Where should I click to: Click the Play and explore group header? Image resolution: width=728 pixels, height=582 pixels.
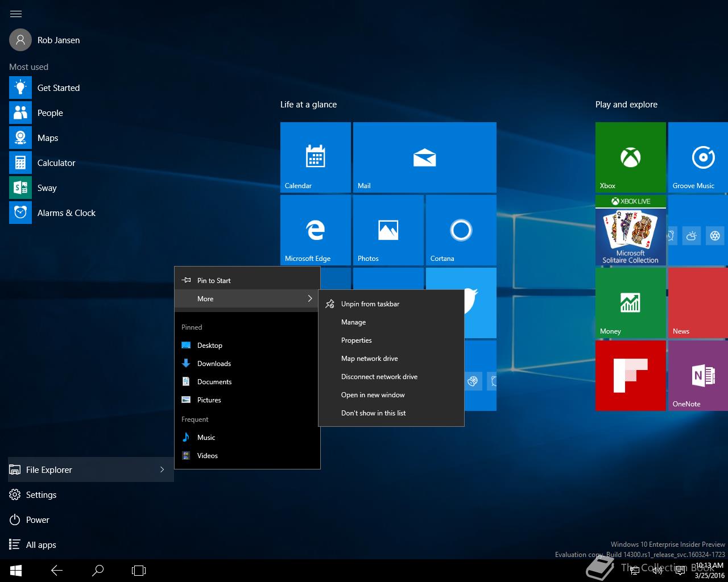626,104
